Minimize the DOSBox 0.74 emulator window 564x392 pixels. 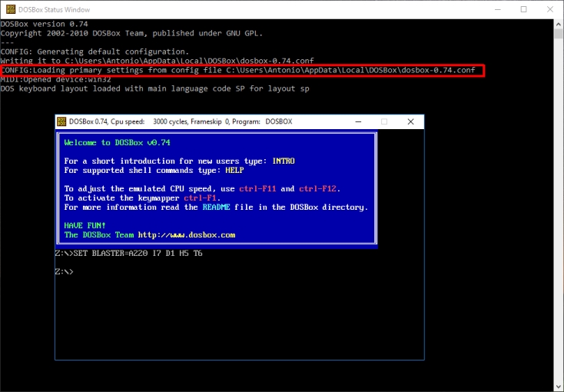point(358,121)
